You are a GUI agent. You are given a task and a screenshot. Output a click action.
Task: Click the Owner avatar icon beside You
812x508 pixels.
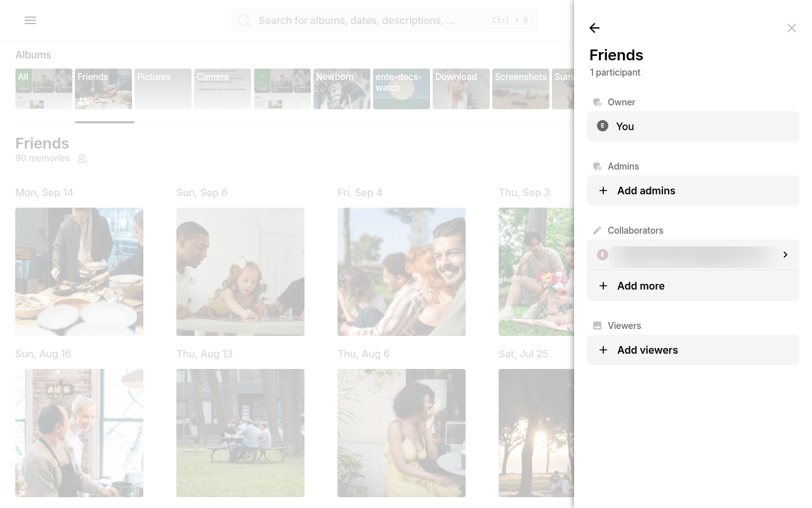(603, 126)
